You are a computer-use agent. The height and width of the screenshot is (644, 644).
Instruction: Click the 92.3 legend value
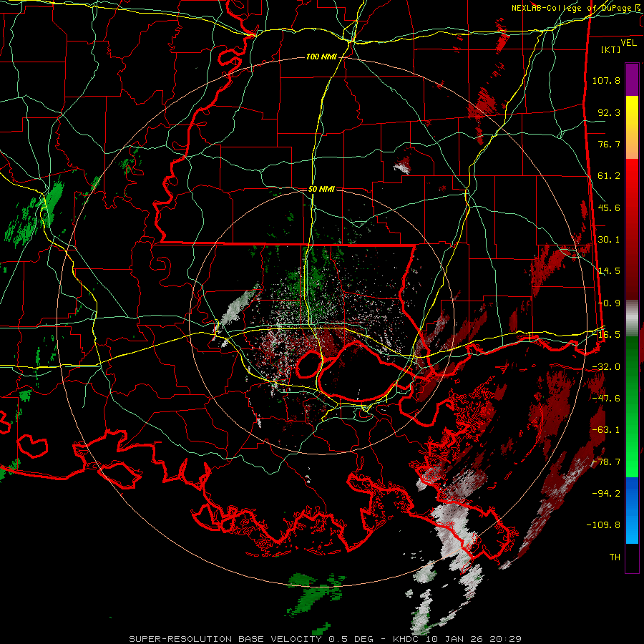[609, 112]
